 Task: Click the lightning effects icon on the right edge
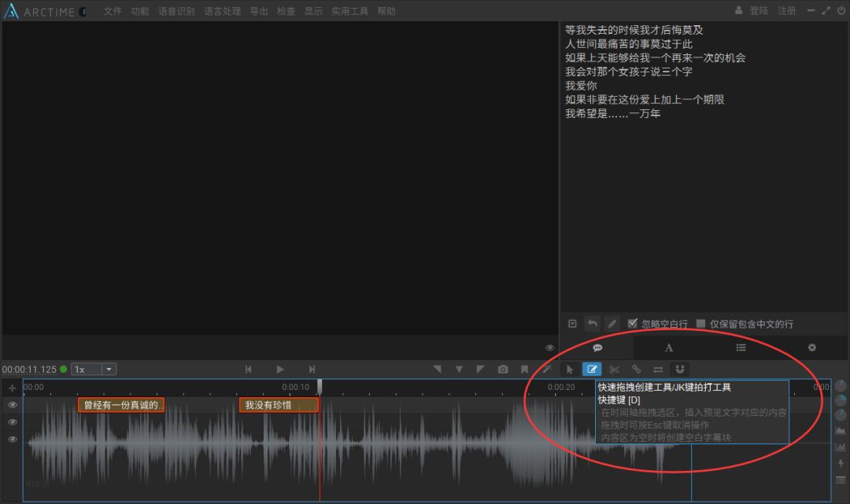tap(841, 464)
